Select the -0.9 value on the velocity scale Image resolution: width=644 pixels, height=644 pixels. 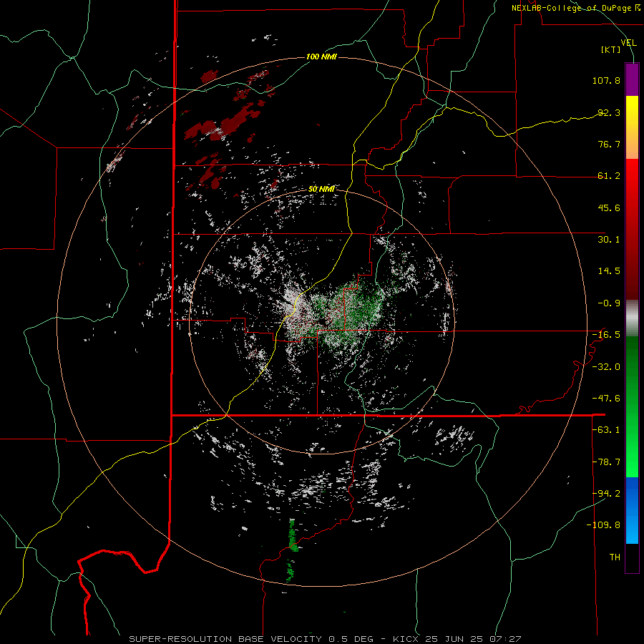[609, 303]
